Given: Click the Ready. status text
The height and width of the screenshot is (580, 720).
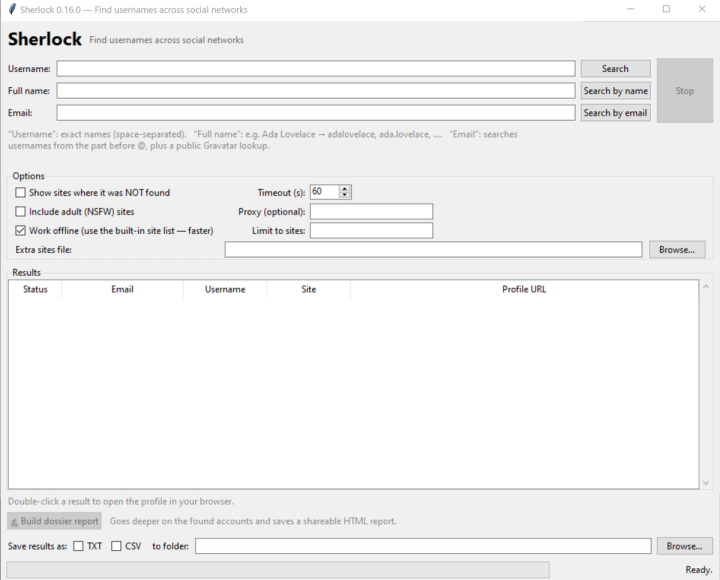Looking at the screenshot, I should 698,569.
